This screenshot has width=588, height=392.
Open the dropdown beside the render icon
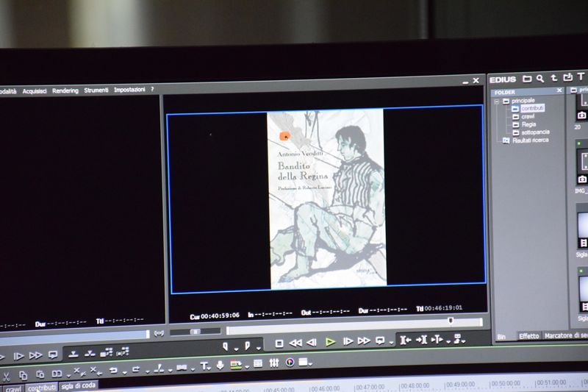pos(247,366)
